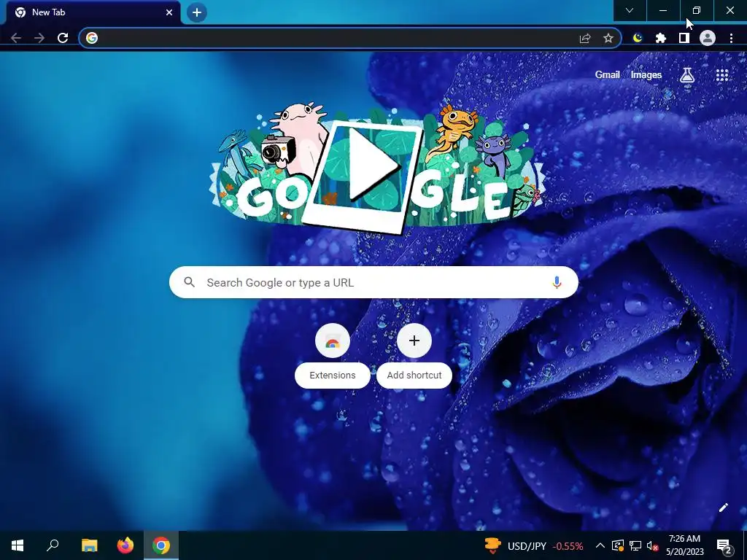The height and width of the screenshot is (560, 747).
Task: Launch File Explorer from the taskbar
Action: coord(89,545)
